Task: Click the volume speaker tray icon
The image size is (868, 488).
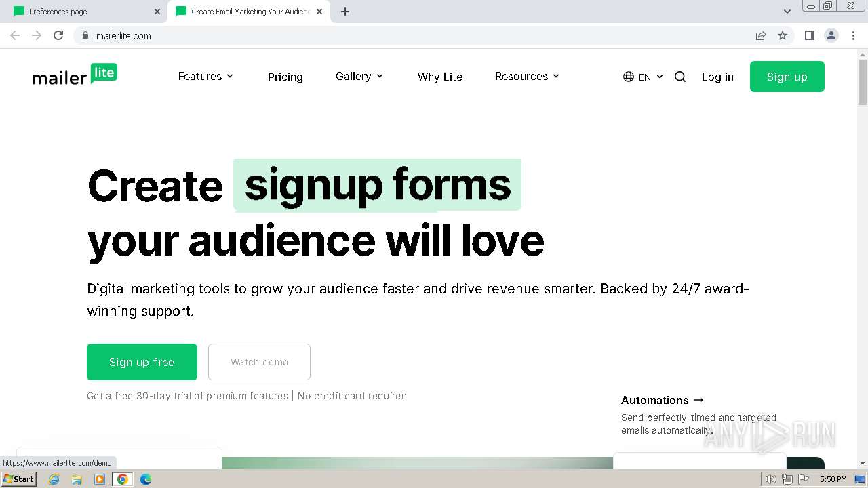Action: [x=771, y=479]
